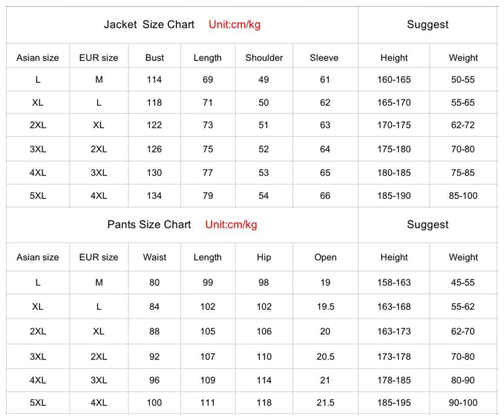504x420 pixels.
Task: Click the Open column header
Action: [325, 257]
